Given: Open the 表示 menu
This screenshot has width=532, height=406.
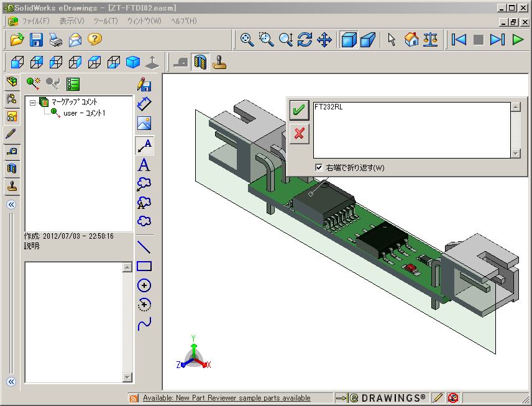Looking at the screenshot, I should pyautogui.click(x=71, y=21).
